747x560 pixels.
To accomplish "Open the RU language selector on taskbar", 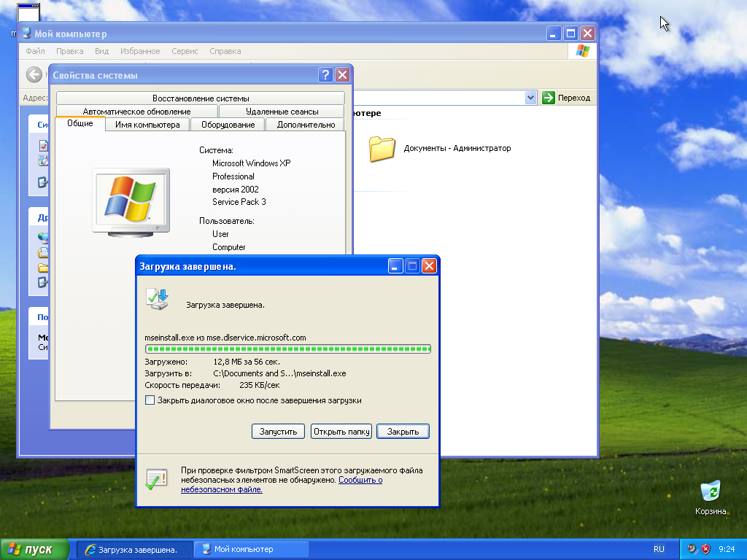I will coord(659,549).
